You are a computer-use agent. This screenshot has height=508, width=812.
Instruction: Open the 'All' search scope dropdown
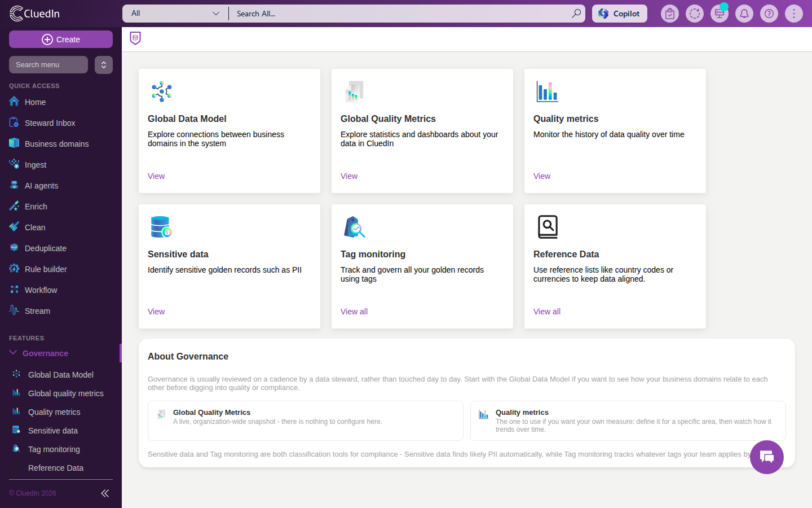click(175, 14)
